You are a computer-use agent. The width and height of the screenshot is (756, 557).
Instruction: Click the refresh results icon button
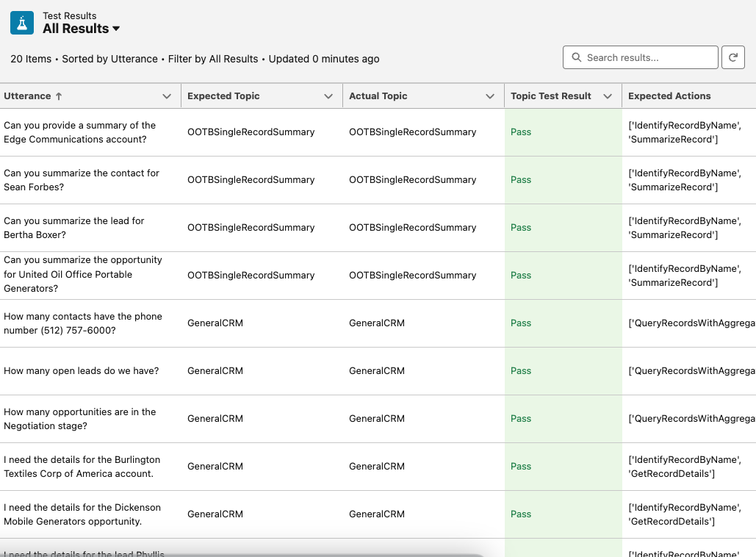click(x=732, y=57)
